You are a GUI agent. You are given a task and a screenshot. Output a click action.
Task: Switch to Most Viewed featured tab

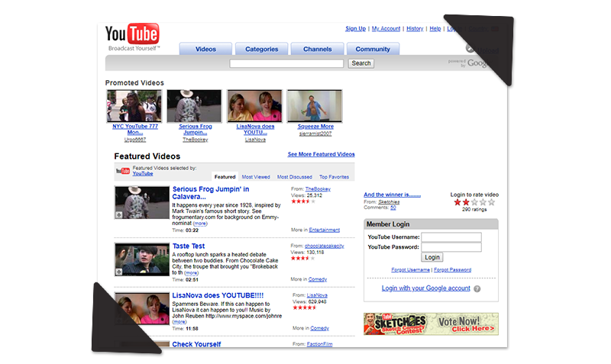[x=256, y=177]
